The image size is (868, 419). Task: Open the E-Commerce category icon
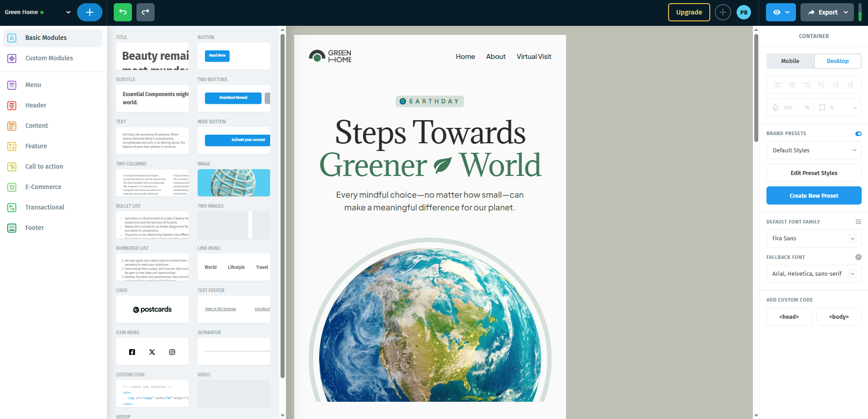12,187
